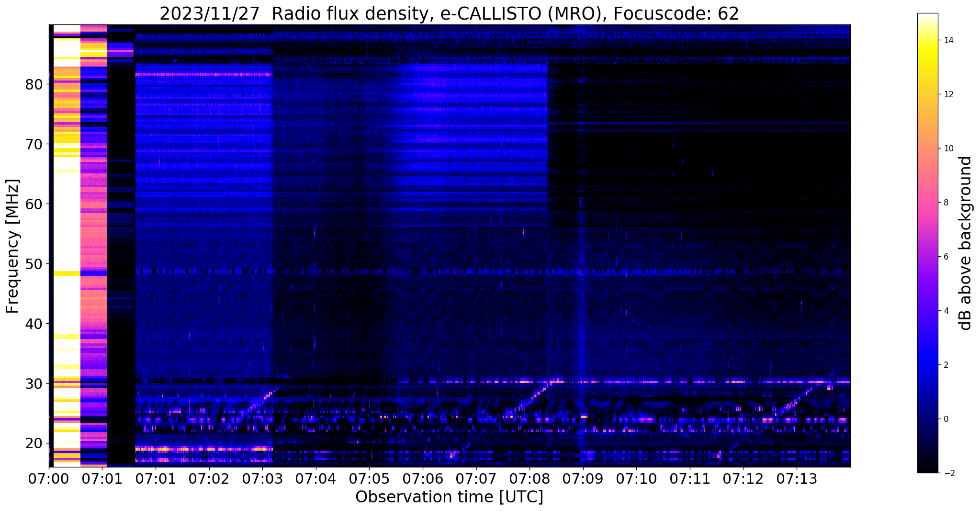
Task: Click the 07:11 time tick label
Action: coord(690,478)
